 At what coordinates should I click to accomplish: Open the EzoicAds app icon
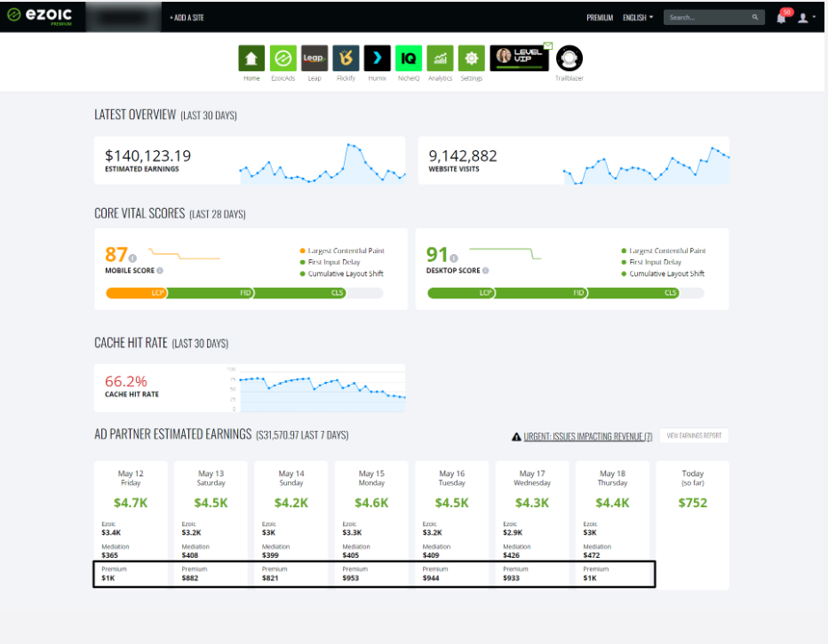(283, 59)
